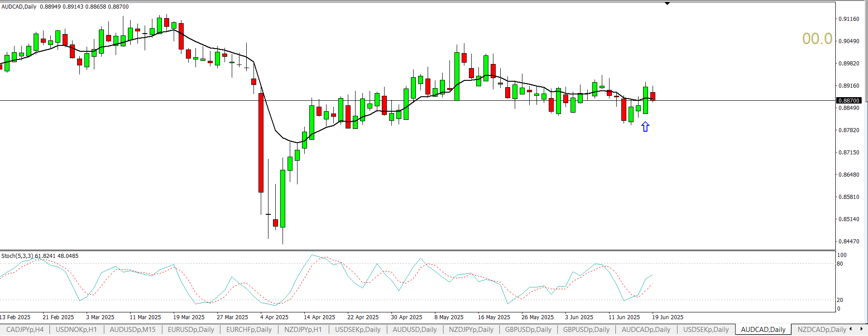Click the Stochastic 80 level label
868x336 pixels.
pyautogui.click(x=840, y=264)
